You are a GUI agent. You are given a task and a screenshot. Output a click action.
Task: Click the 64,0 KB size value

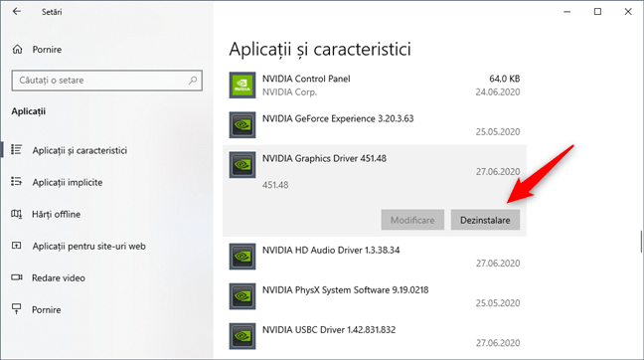[504, 79]
